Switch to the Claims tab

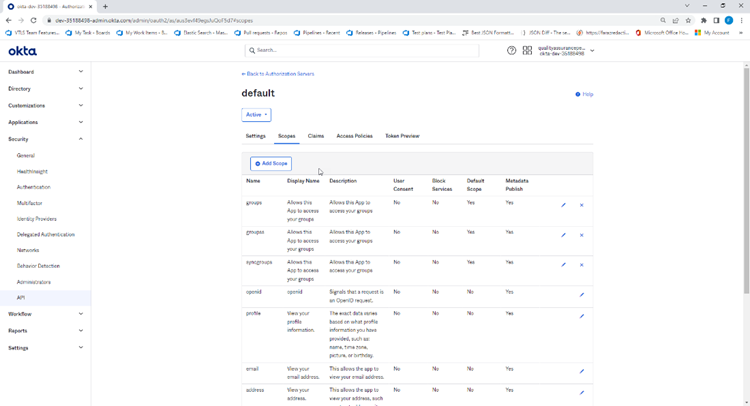(316, 136)
